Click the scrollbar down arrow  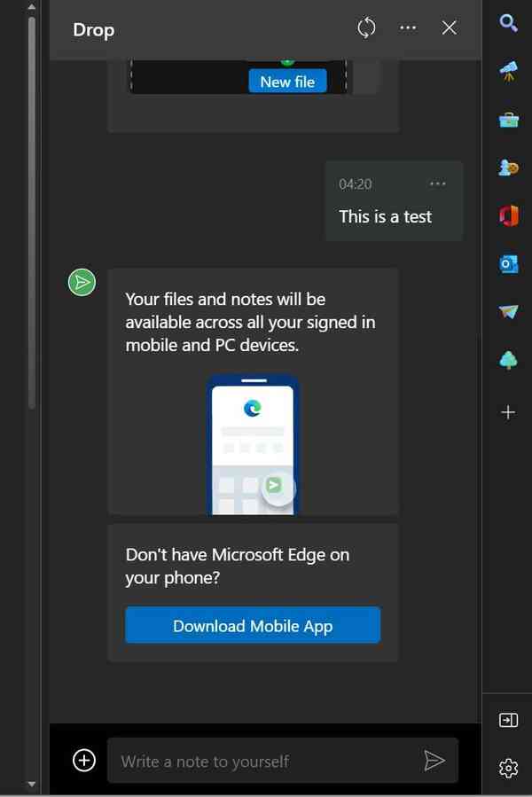pyautogui.click(x=33, y=784)
